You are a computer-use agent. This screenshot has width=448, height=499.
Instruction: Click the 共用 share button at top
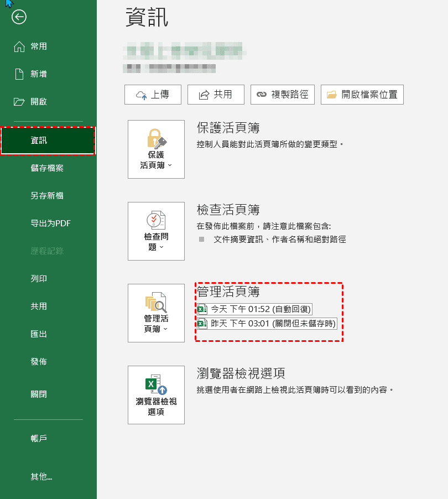[216, 95]
